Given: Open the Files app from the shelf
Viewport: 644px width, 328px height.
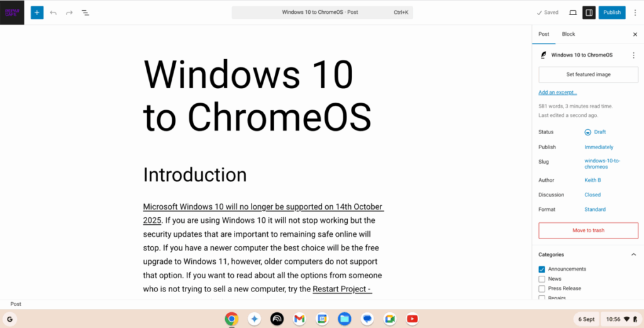Looking at the screenshot, I should (x=345, y=319).
